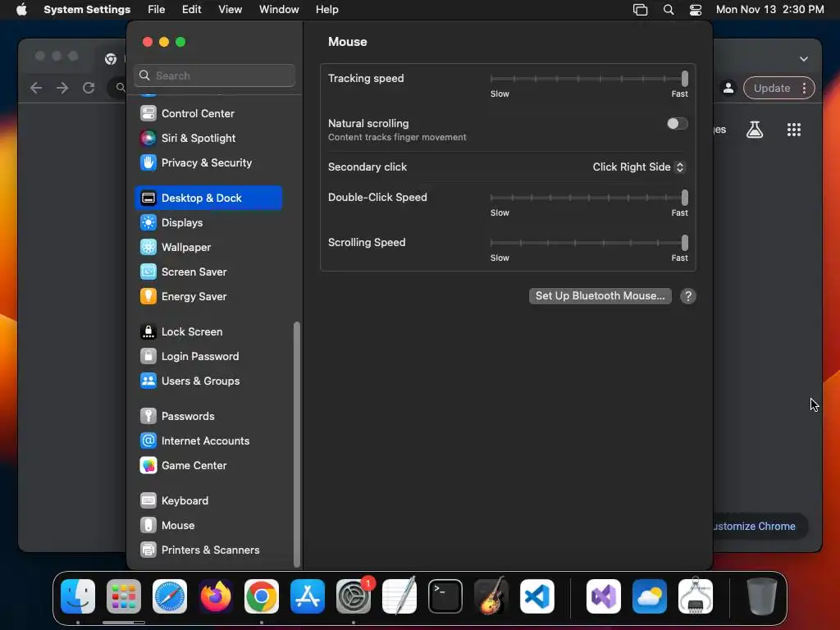Open Users & Groups settings
The height and width of the screenshot is (630, 840).
pyautogui.click(x=208, y=381)
